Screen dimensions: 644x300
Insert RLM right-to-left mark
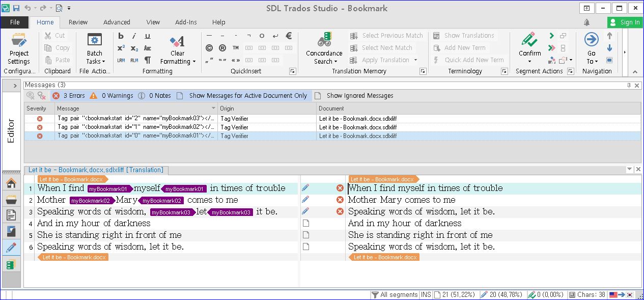click(134, 60)
